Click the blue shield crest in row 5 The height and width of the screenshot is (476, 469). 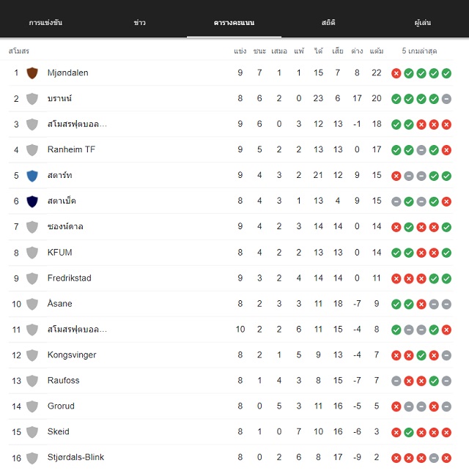32,176
